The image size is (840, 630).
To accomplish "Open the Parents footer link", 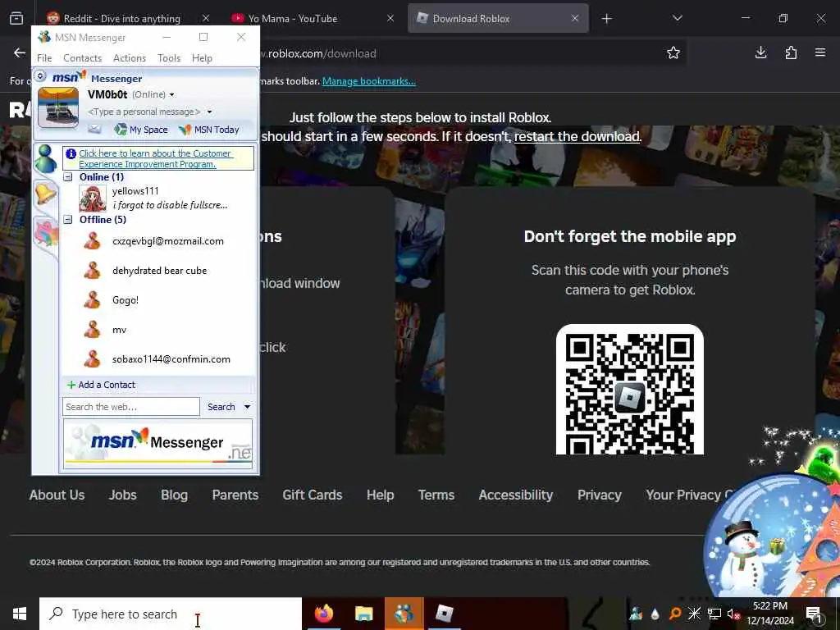I will click(x=235, y=495).
